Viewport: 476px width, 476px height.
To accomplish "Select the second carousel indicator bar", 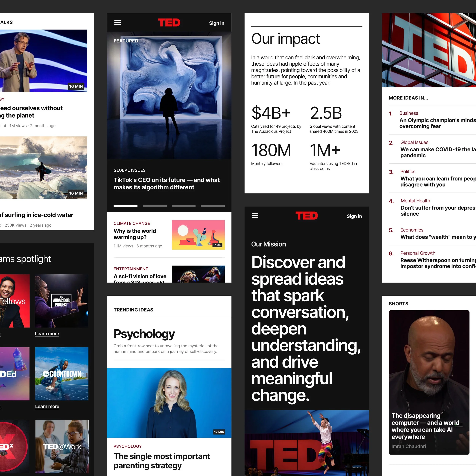I will 154,206.
